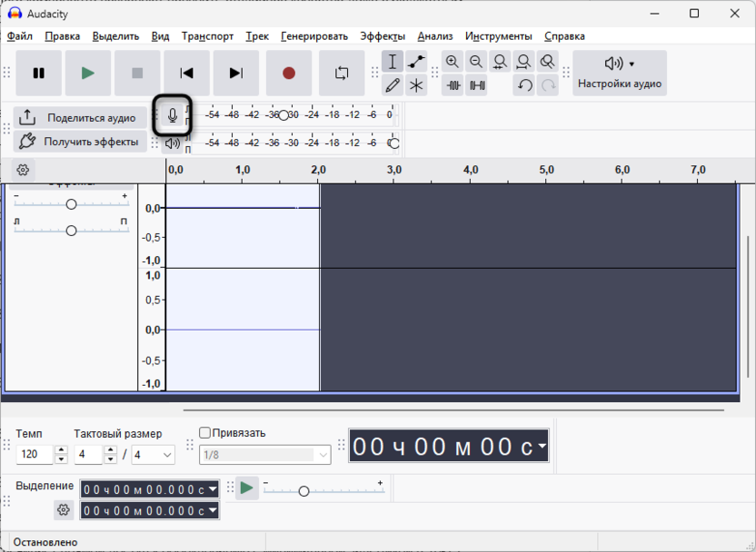
Task: Click the Undo arrow icon
Action: pos(524,85)
